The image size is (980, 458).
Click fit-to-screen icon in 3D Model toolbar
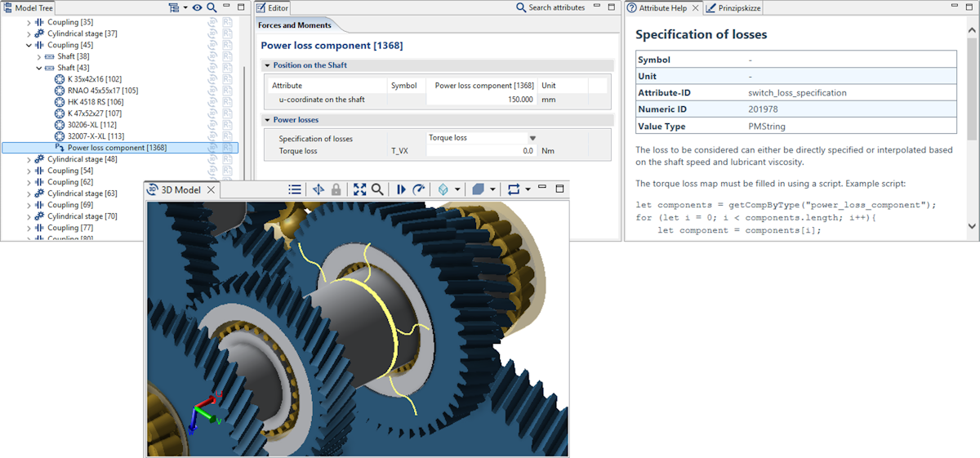pyautogui.click(x=359, y=189)
